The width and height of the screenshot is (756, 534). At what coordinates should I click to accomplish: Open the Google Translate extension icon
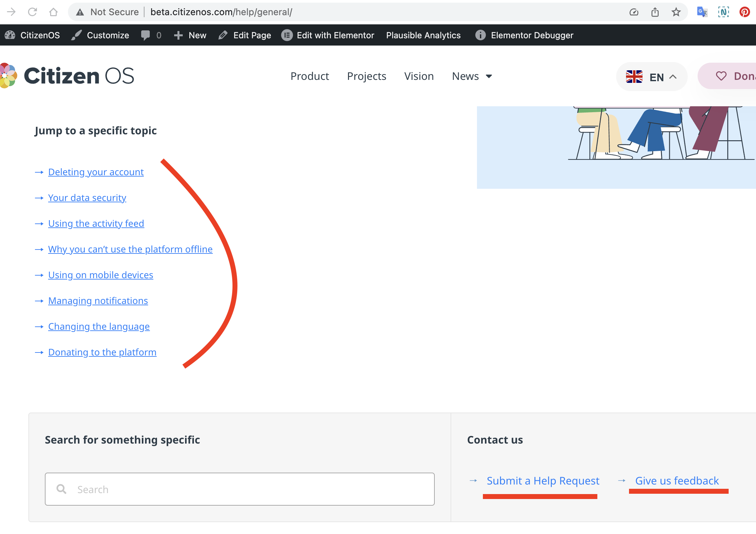pos(702,12)
